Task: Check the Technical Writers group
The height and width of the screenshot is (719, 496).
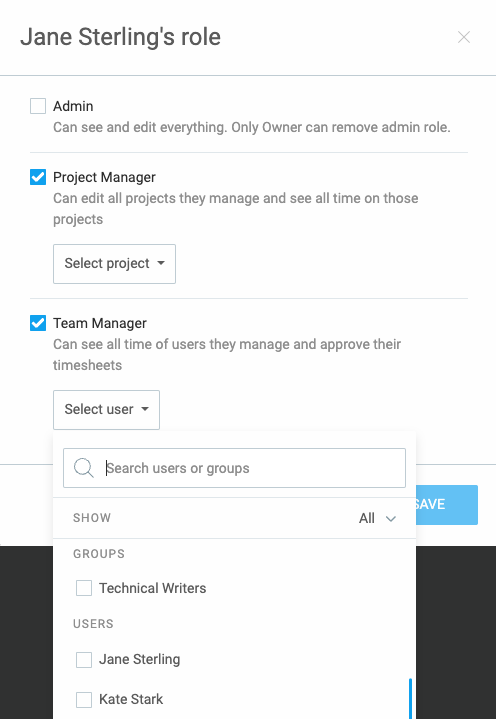Action: [84, 588]
